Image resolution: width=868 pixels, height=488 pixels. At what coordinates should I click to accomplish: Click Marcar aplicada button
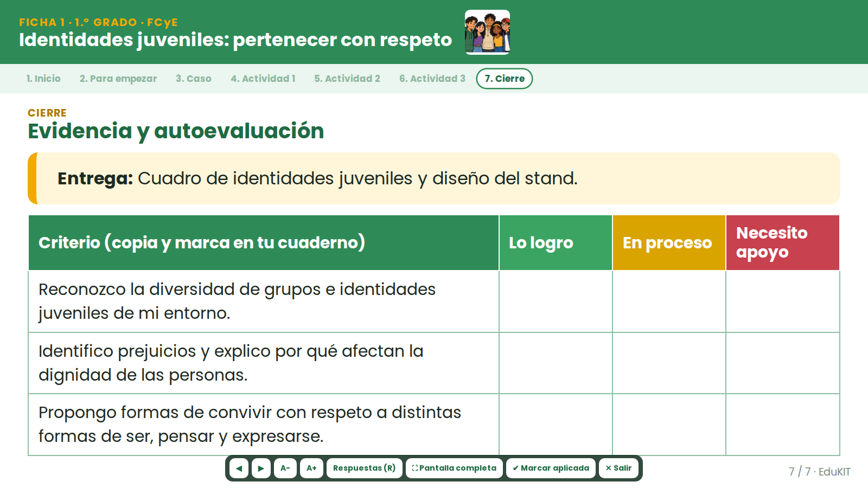pos(551,468)
